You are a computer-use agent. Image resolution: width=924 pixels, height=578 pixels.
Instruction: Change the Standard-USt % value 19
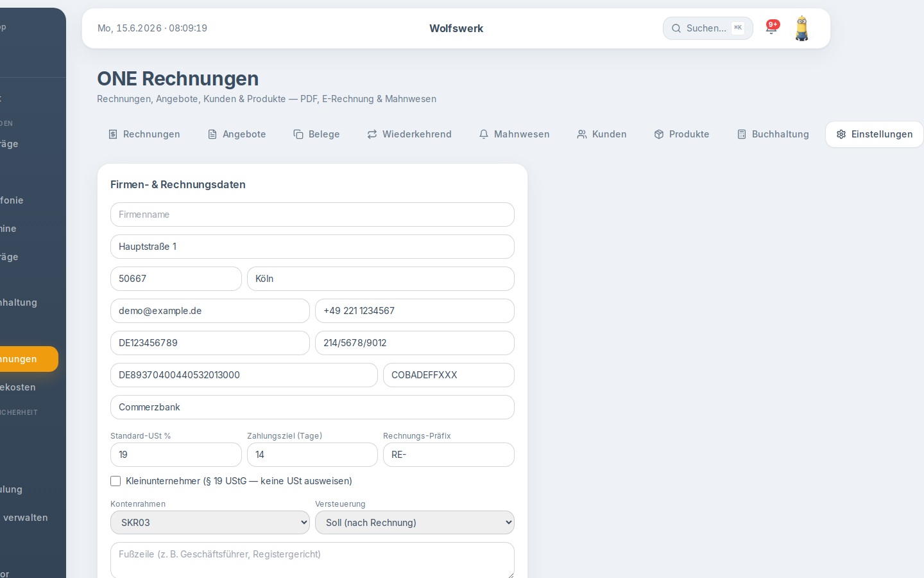176,455
